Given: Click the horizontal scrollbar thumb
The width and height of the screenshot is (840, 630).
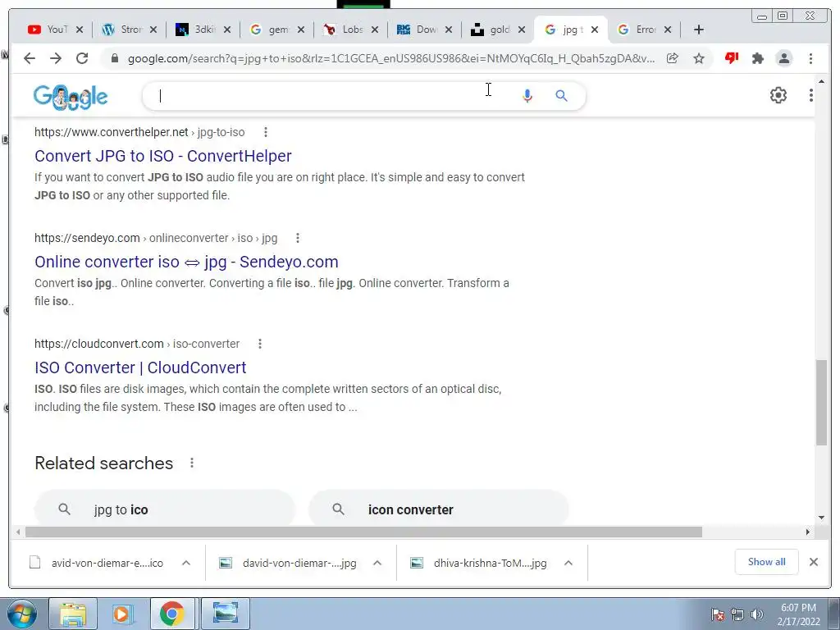Looking at the screenshot, I should coord(363,532).
